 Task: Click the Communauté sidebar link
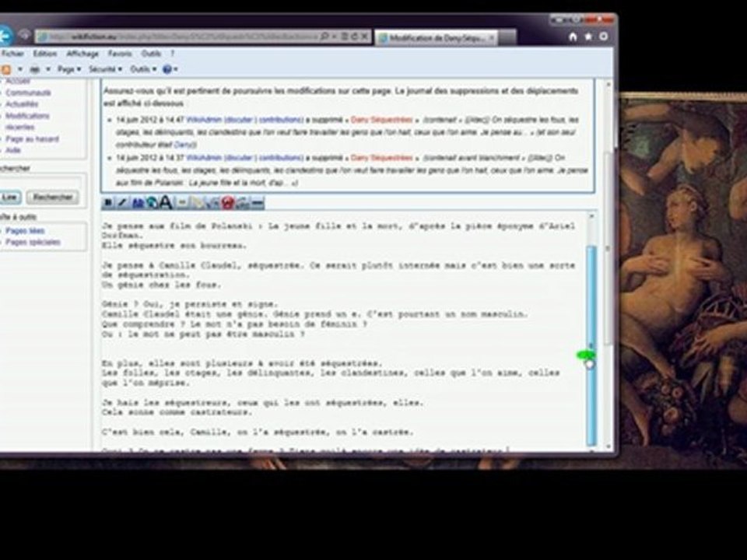(28, 93)
